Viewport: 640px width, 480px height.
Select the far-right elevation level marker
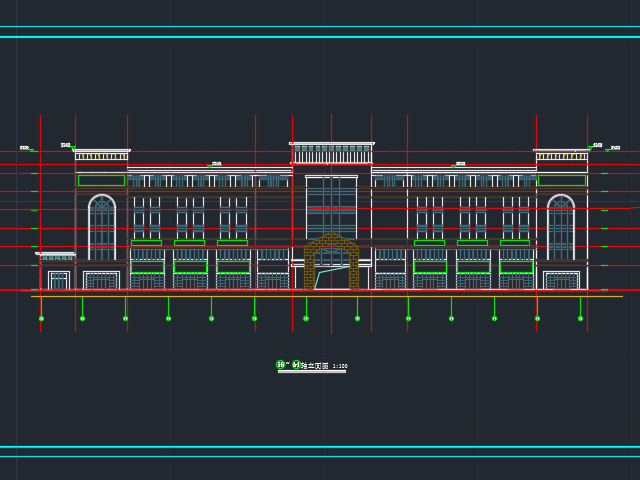[615, 148]
